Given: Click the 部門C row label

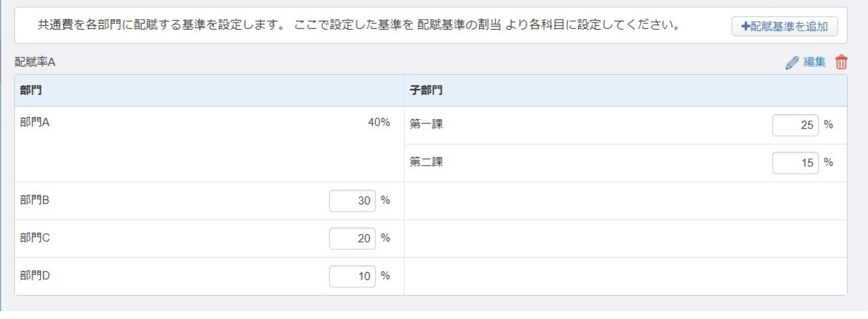Looking at the screenshot, I should (x=35, y=238).
